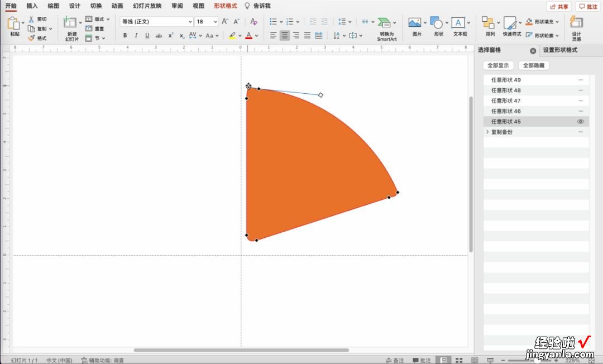Open 备注 notes in status bar
Image resolution: width=603 pixels, height=364 pixels.
(x=395, y=360)
